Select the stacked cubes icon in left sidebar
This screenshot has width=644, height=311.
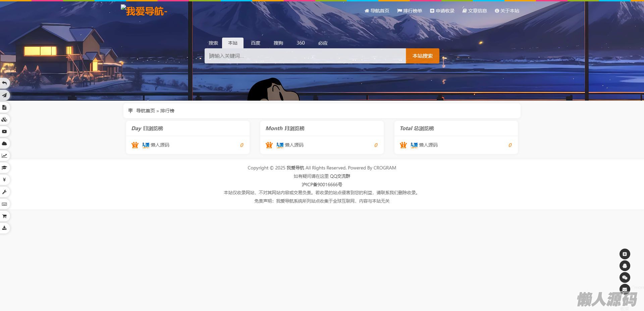coord(4,119)
